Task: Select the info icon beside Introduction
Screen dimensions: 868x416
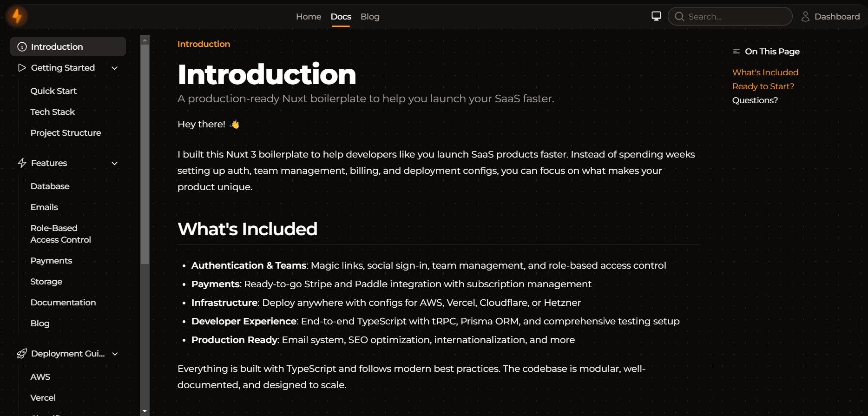Action: [x=21, y=46]
